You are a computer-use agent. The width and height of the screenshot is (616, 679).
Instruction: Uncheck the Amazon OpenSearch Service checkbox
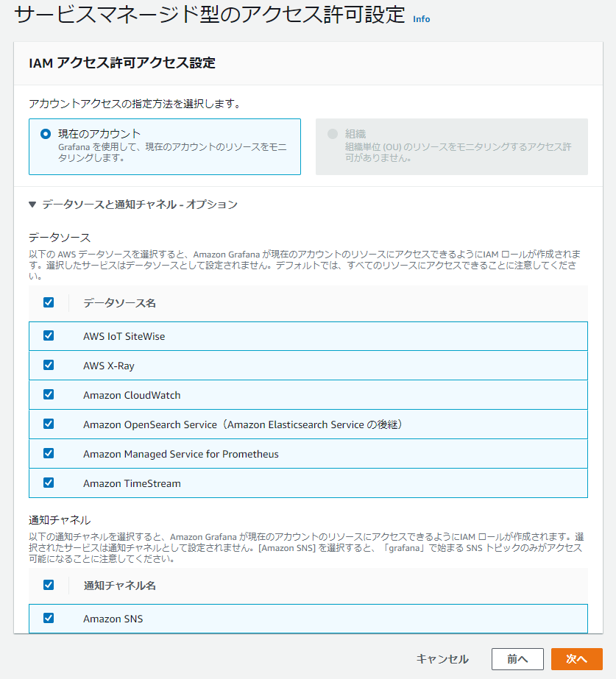pyautogui.click(x=49, y=424)
